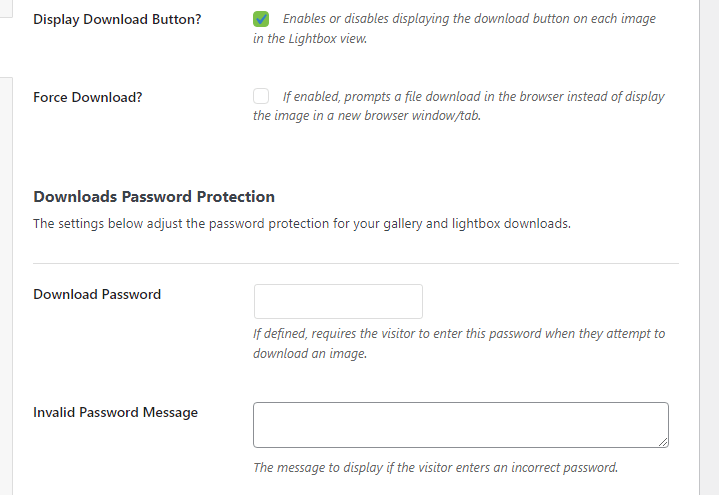Enable the Force Download checkbox
Viewport: 719px width, 495px height.
[261, 97]
